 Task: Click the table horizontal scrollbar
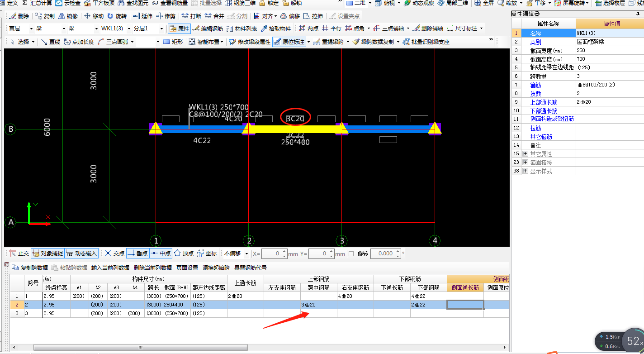click(x=140, y=347)
